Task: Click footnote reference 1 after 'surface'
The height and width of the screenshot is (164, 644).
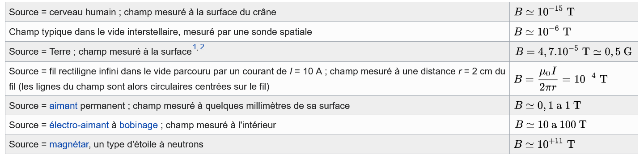Action: [x=195, y=47]
